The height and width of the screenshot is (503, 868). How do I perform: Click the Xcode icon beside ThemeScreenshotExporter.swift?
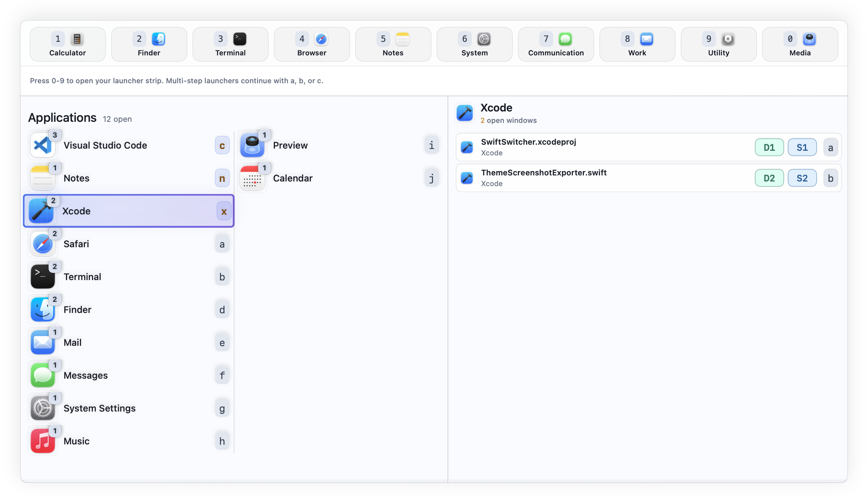point(467,178)
